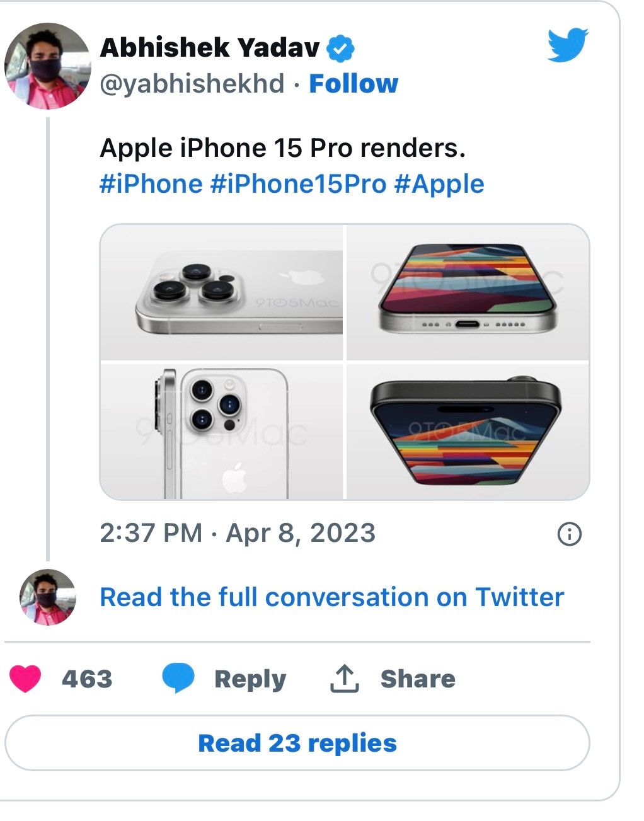Viewport: 644px width, 821px height.
Task: Click the pink heart like icon
Action: [25, 679]
